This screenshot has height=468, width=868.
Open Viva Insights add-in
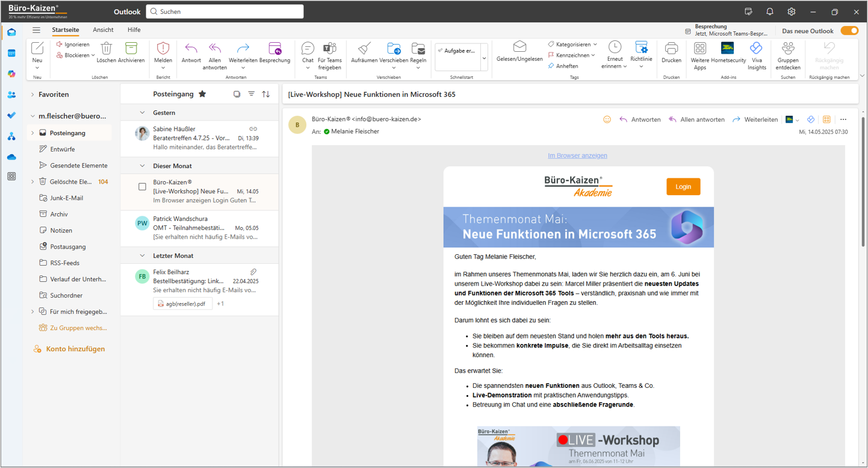pyautogui.click(x=757, y=55)
